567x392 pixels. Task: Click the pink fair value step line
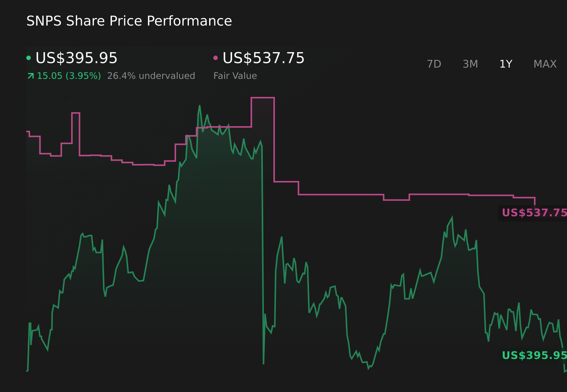tap(338, 195)
